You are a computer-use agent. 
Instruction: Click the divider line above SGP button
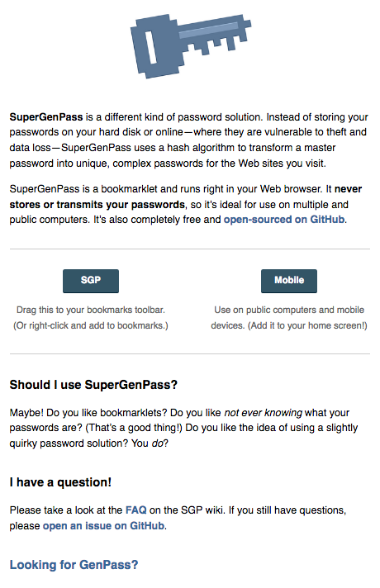pos(190,249)
